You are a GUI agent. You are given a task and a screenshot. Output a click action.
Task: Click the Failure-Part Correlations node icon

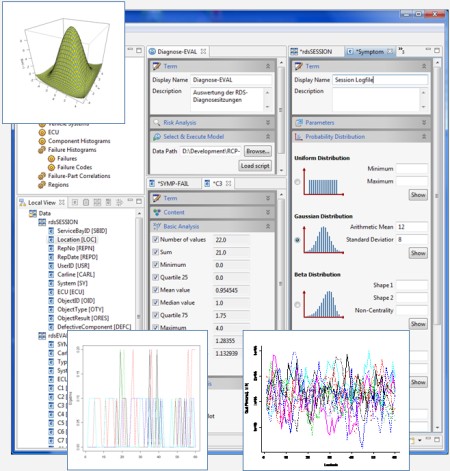point(42,176)
